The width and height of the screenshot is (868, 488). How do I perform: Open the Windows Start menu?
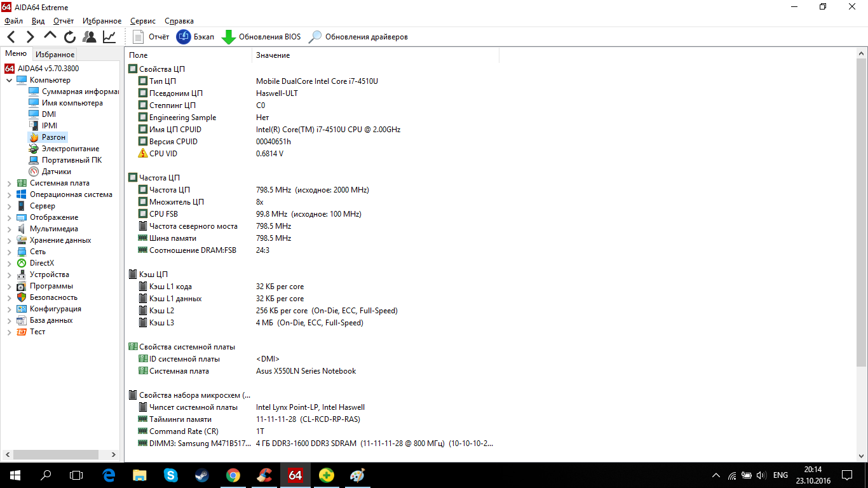coord(15,475)
